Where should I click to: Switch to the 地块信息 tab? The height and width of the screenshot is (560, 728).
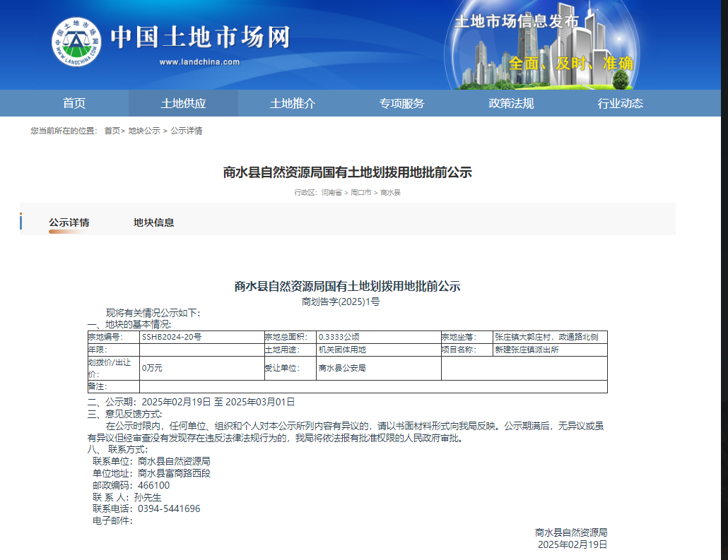(153, 222)
